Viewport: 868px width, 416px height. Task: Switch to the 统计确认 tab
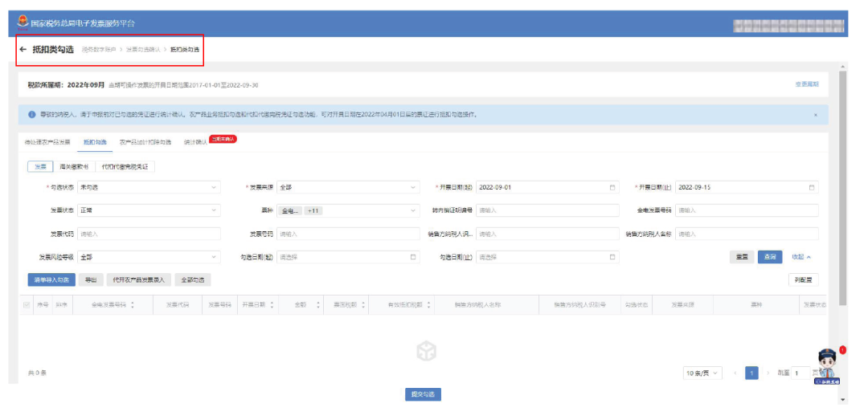click(x=195, y=141)
